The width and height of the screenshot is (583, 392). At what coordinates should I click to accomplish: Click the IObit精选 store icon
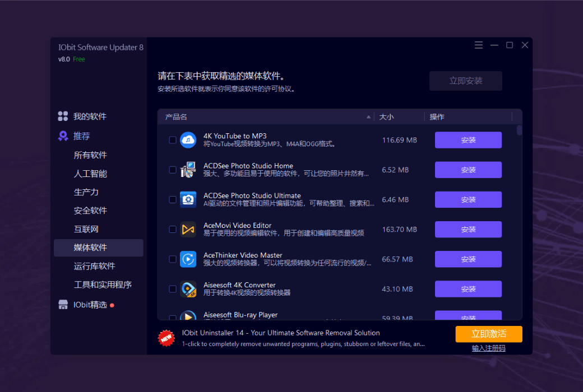pyautogui.click(x=63, y=305)
